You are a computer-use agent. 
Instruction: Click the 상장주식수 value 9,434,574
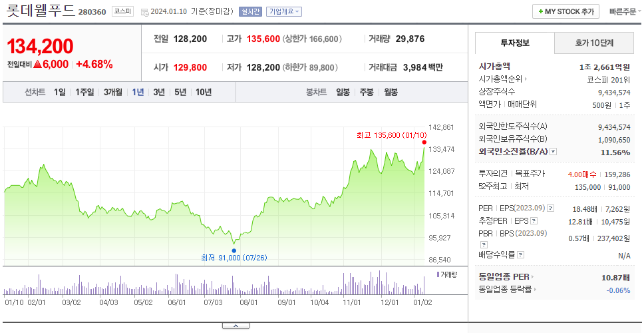coord(615,93)
